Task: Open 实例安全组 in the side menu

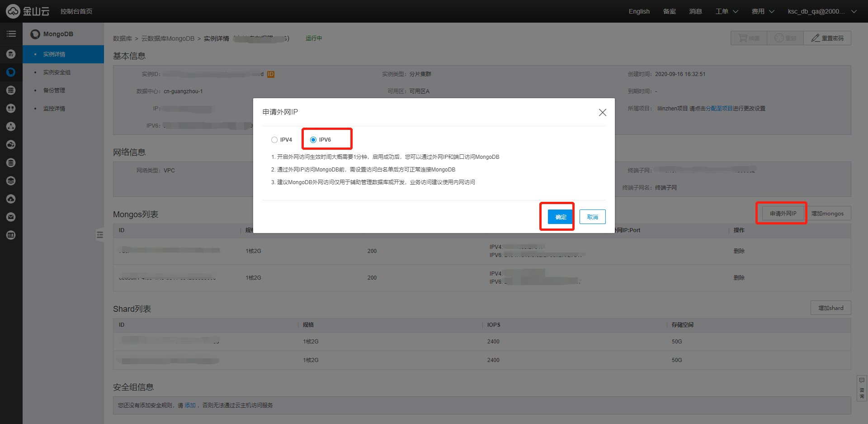Action: 63,72
